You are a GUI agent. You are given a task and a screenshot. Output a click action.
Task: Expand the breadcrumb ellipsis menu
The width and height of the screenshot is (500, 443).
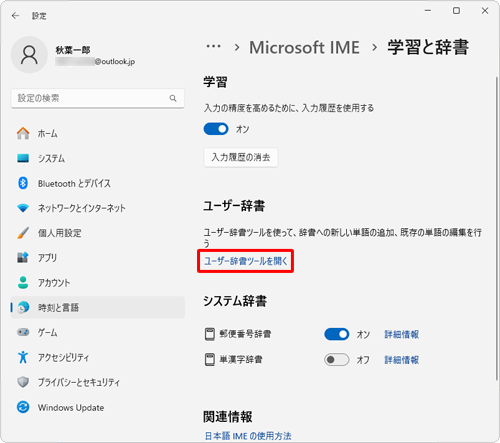tap(213, 46)
